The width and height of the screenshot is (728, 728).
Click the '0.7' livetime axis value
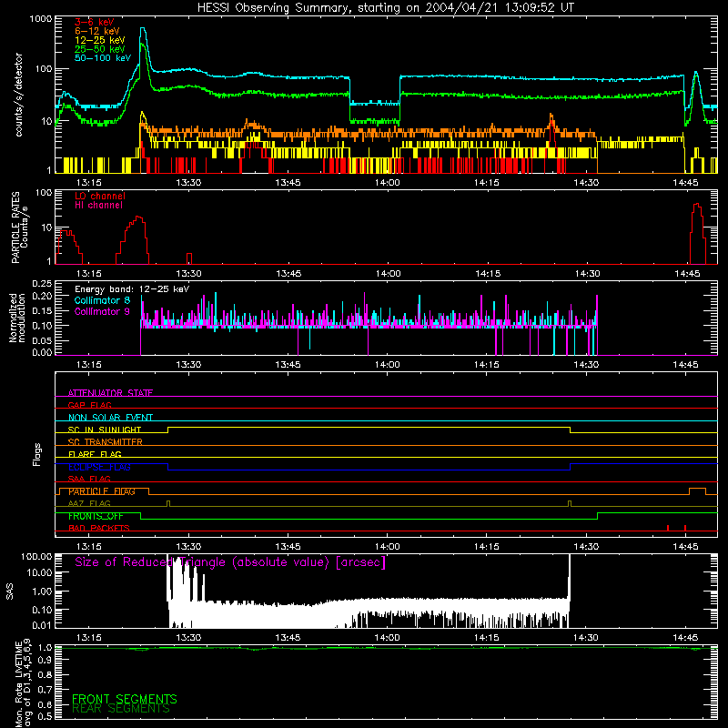coord(45,689)
